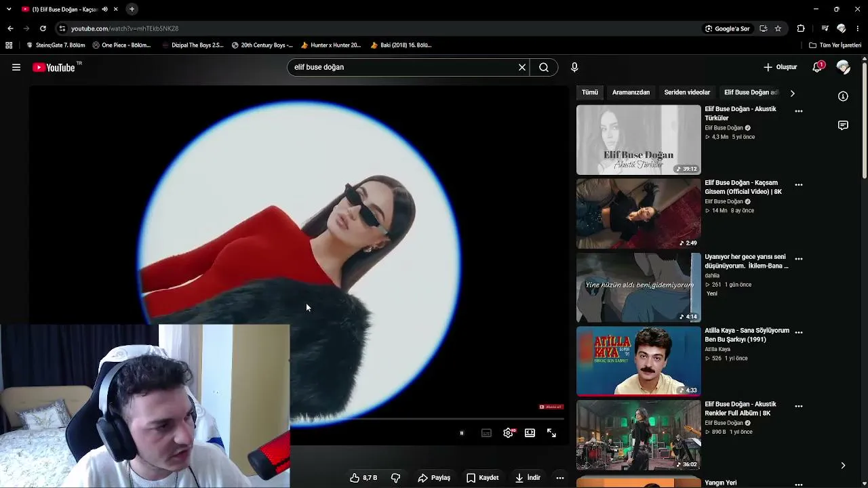
Task: Open the browser extensions puzzle icon
Action: coord(801,28)
